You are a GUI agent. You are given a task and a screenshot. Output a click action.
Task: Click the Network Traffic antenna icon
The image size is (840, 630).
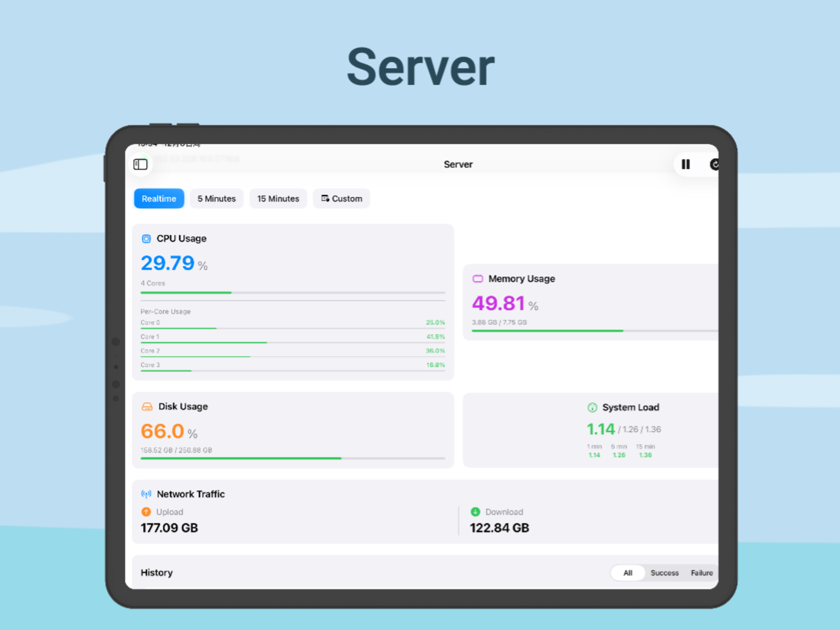pyautogui.click(x=146, y=494)
